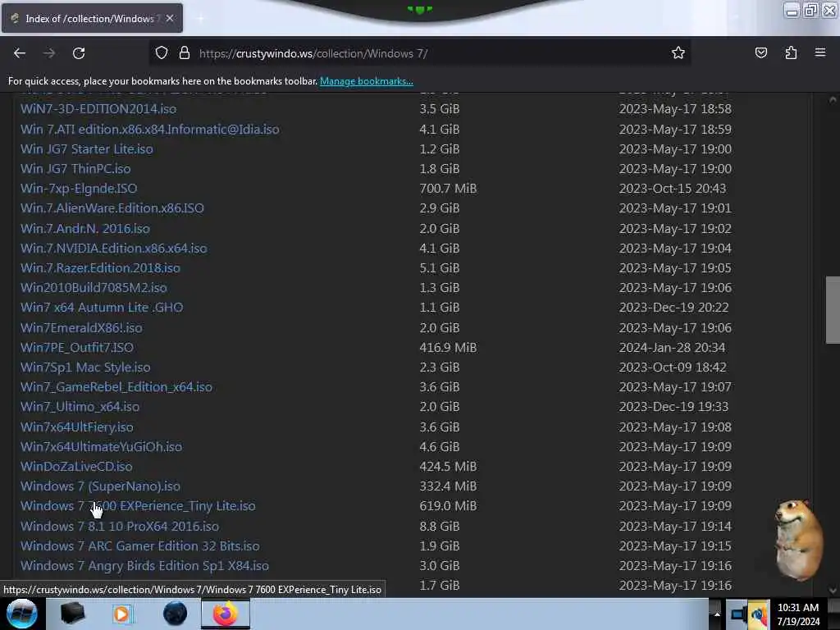Open the Firefox application menu

pos(820,52)
